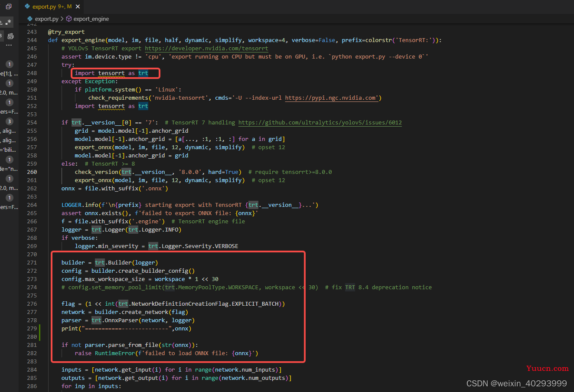
Task: Open the export_engine breadcrumb symbol dropdown
Action: point(91,19)
